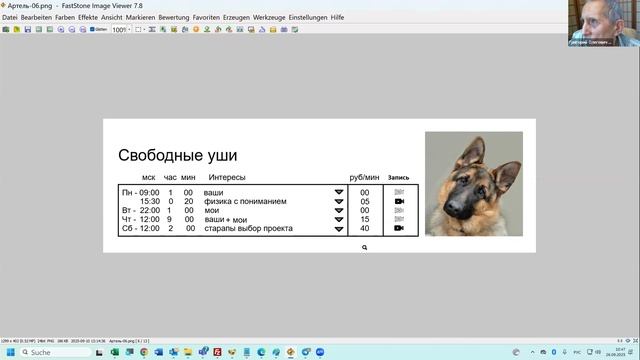Screen dimensions: 640x360
Task: Open the Farben menu
Action: 65,18
